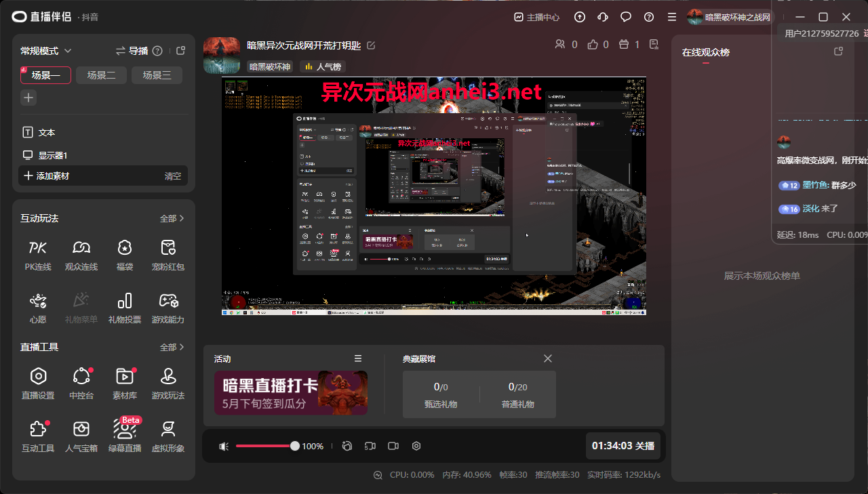Open the 福袋 lucky bag tool
Viewport: 868px width, 494px height.
click(125, 255)
